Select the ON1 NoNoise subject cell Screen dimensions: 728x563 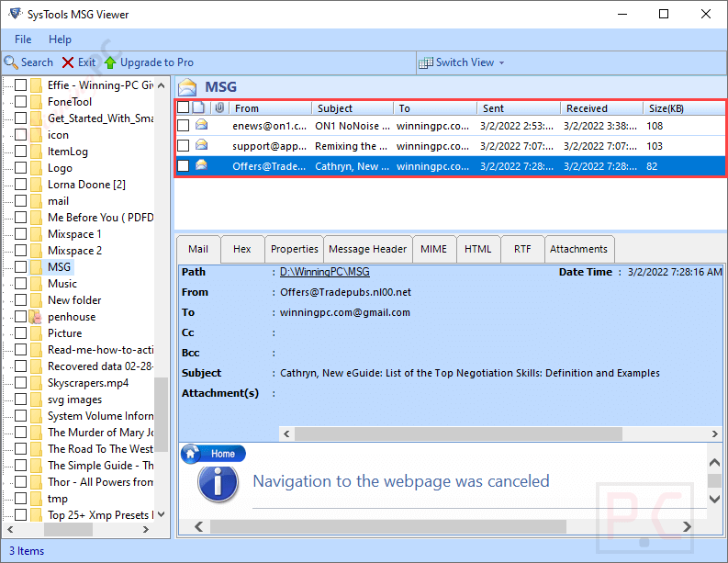click(353, 126)
